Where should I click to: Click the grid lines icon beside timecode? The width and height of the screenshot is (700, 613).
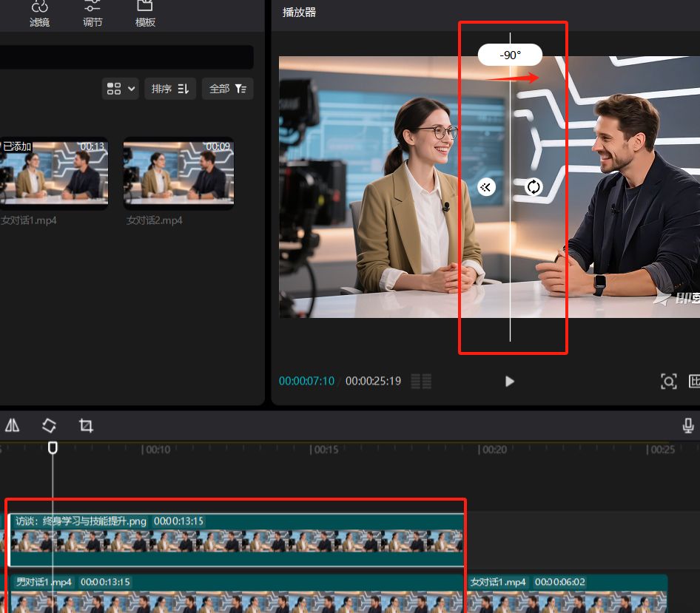pos(421,382)
